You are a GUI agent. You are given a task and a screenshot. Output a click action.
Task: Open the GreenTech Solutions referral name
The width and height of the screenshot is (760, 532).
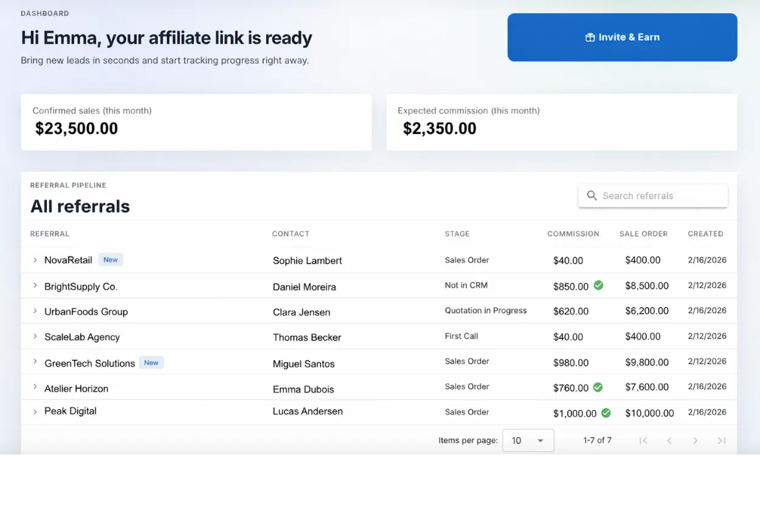[x=89, y=364]
